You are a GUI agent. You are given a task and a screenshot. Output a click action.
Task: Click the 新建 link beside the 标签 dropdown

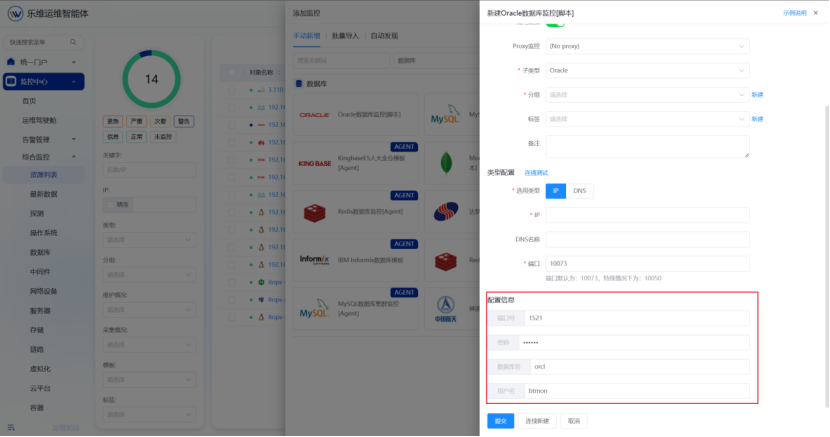757,119
